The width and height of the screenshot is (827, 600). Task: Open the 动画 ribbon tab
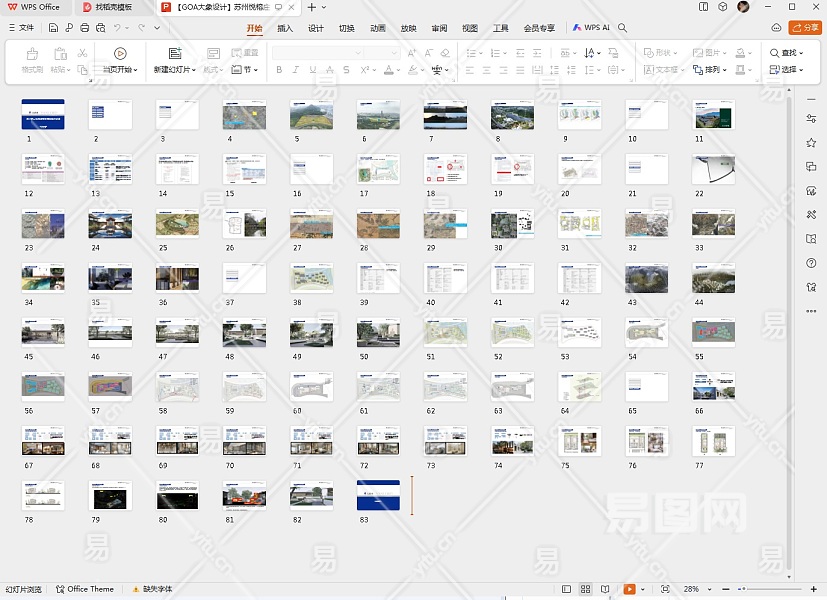[x=378, y=28]
